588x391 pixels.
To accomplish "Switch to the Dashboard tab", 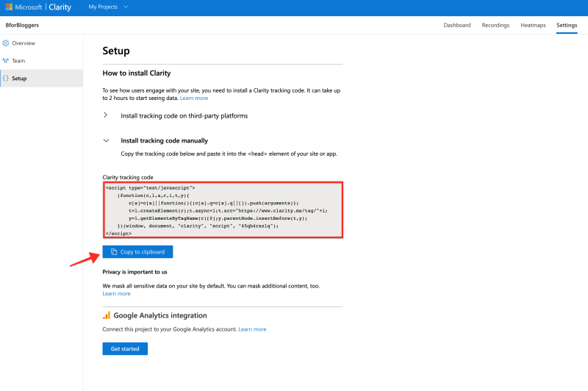I will tap(456, 25).
